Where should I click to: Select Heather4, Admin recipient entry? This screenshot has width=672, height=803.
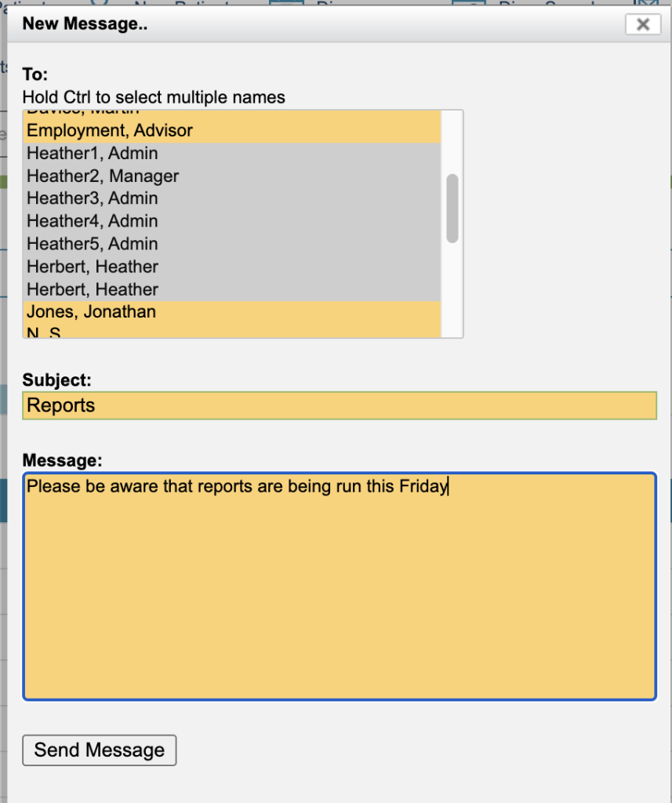click(93, 221)
